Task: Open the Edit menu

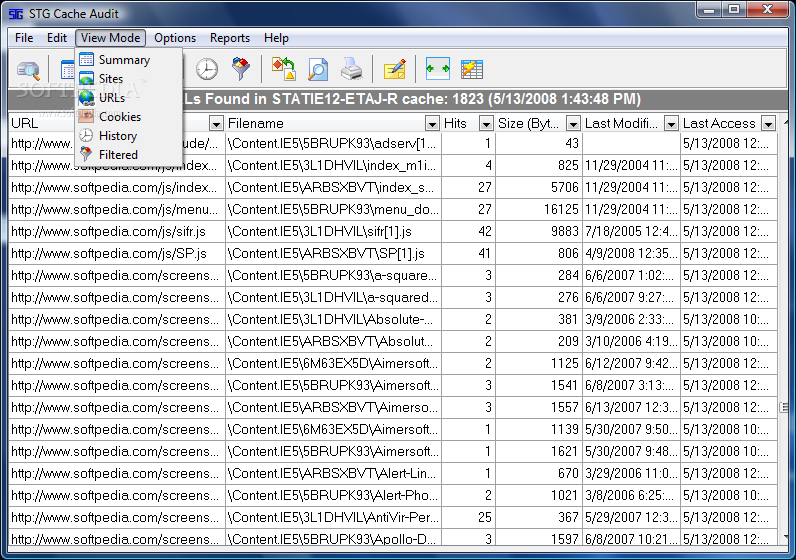Action: pos(57,38)
